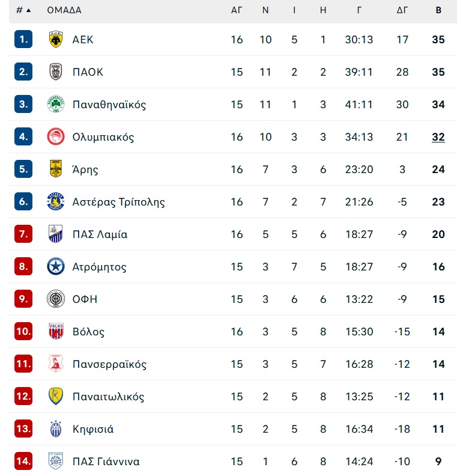Sort table by the # rank arrow
Viewport: 457px width, 476px height.
point(28,10)
